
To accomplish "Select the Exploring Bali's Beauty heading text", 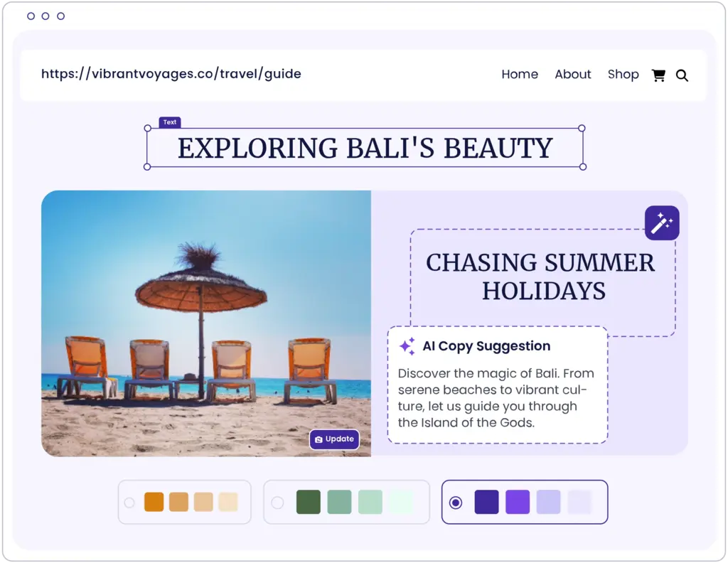I will pos(365,148).
